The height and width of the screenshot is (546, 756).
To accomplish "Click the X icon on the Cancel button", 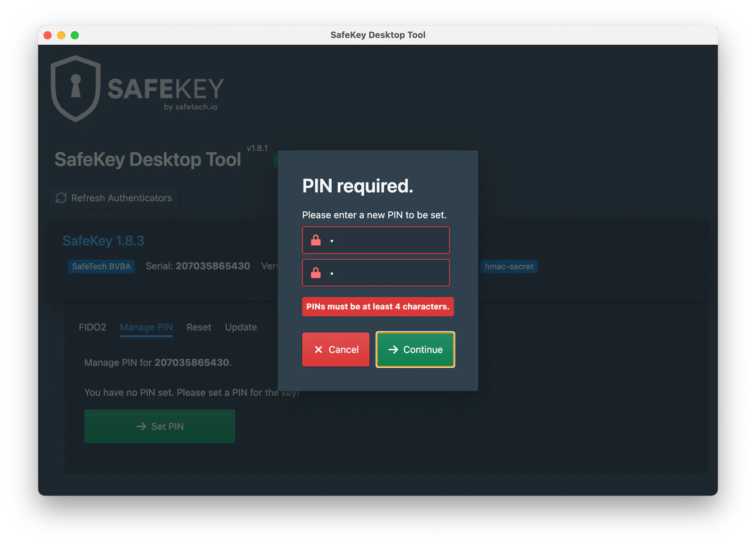I will (x=318, y=349).
